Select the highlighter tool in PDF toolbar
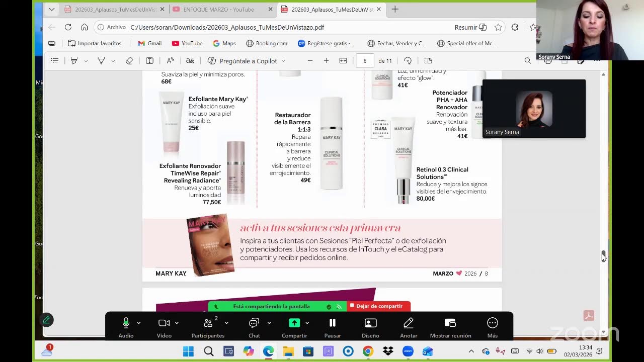 coord(74,61)
